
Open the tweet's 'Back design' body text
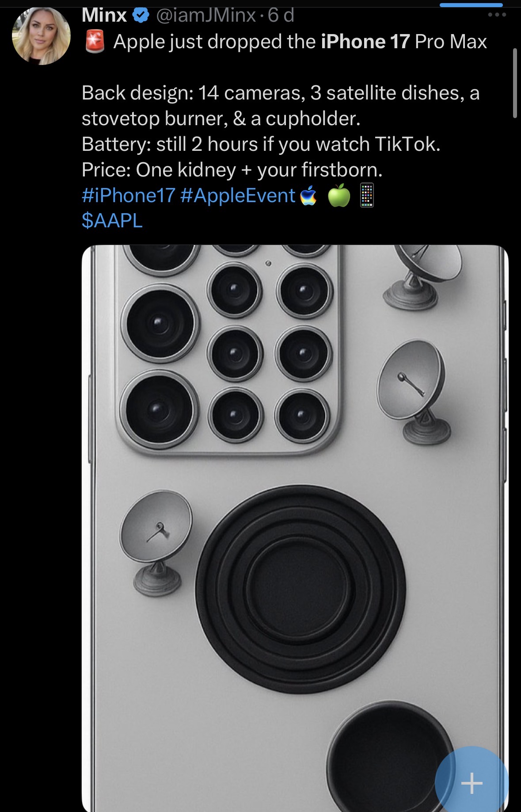click(x=281, y=131)
